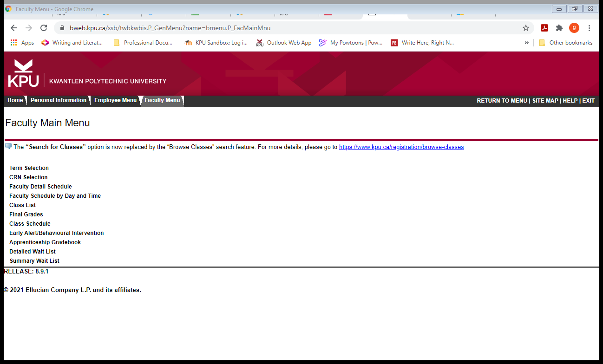
Task: Reload the Faculty Main Menu page
Action: click(44, 28)
